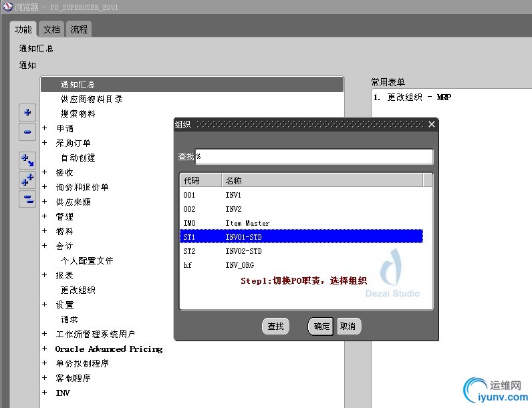
Task: Select organization row ST1 INV01-STD
Action: click(301, 236)
